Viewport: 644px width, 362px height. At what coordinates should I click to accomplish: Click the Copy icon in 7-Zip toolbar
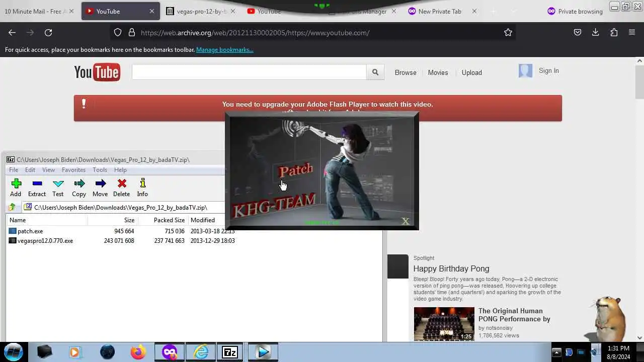pyautogui.click(x=79, y=188)
